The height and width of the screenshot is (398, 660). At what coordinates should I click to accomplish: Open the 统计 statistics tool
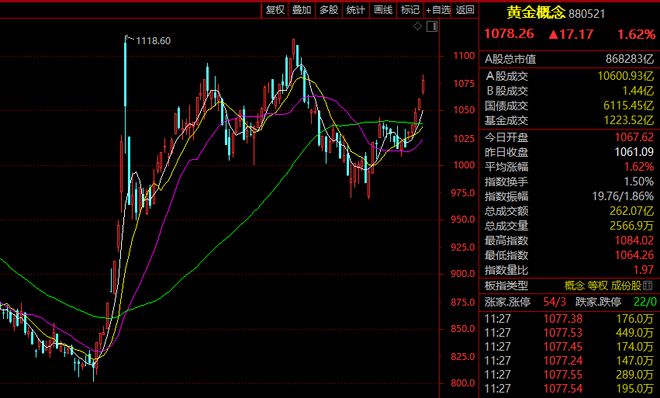tap(356, 10)
